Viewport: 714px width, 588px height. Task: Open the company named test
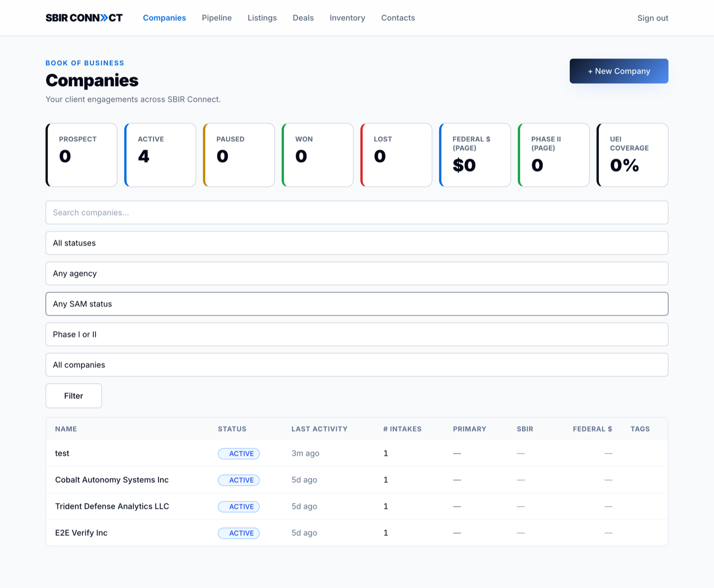(x=62, y=453)
